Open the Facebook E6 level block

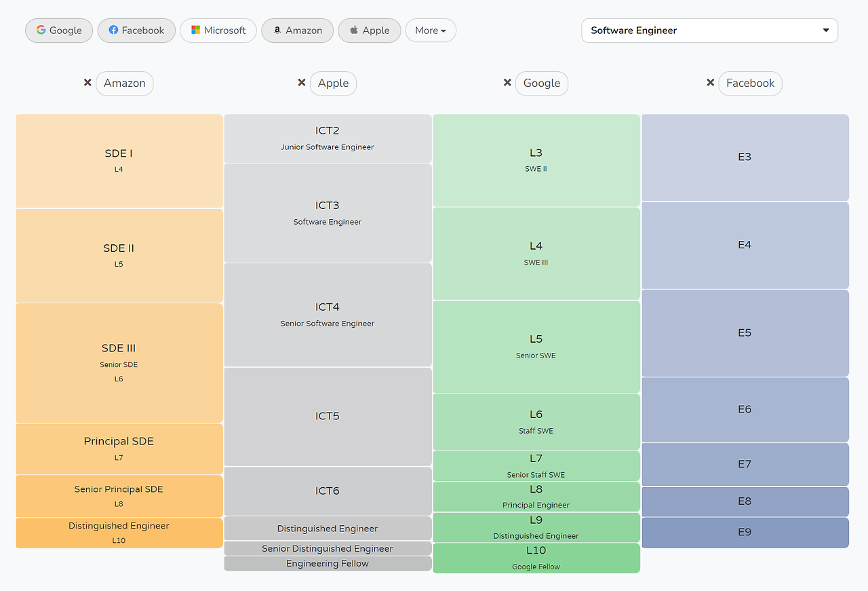[745, 410]
